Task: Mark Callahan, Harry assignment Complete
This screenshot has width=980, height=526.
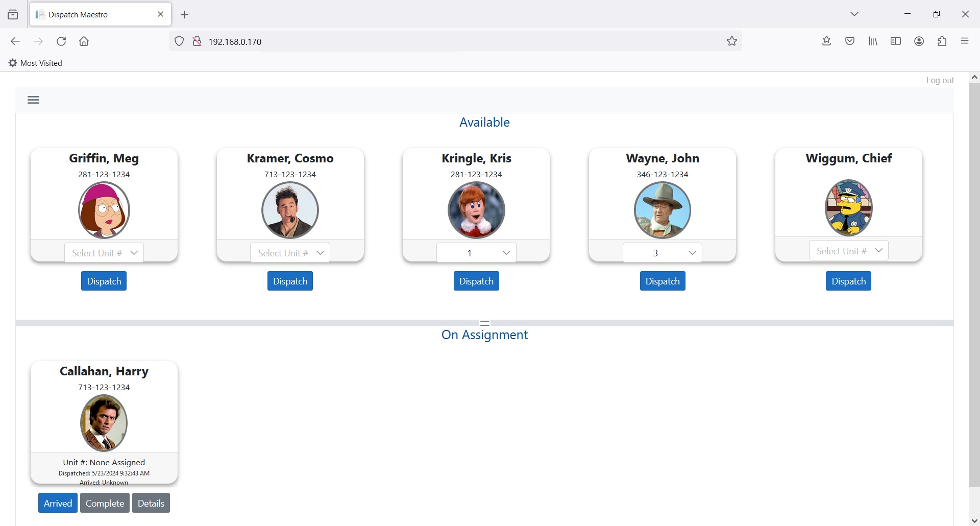Action: pos(105,503)
